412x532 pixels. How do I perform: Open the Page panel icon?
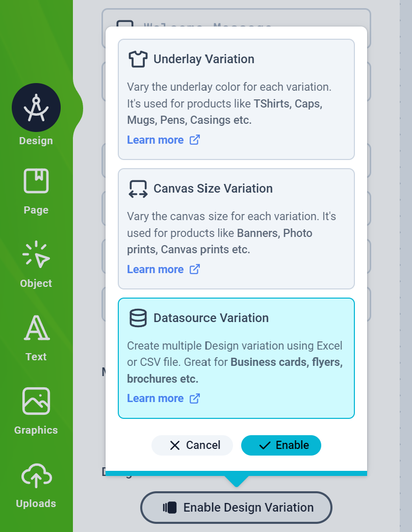[x=36, y=181]
